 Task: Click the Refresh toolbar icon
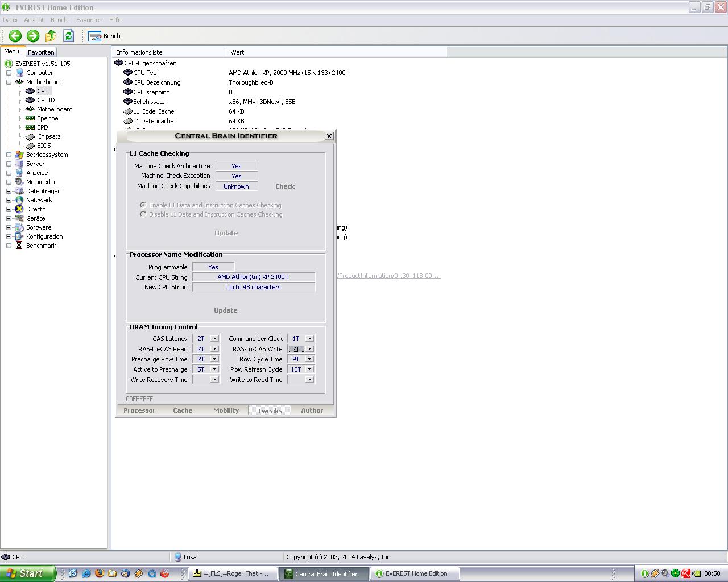68,36
